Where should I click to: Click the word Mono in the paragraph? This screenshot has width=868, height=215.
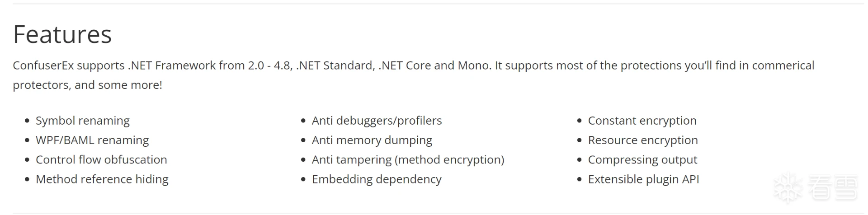(x=473, y=65)
